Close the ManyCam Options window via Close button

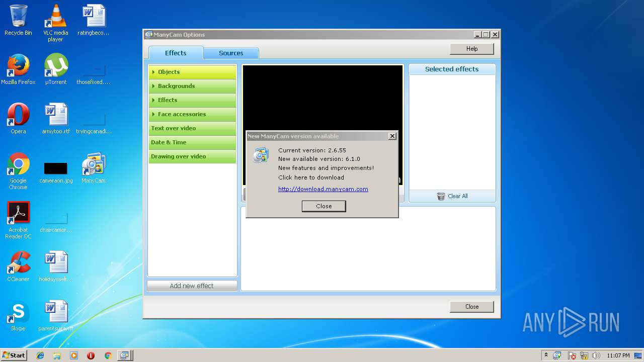point(472,307)
